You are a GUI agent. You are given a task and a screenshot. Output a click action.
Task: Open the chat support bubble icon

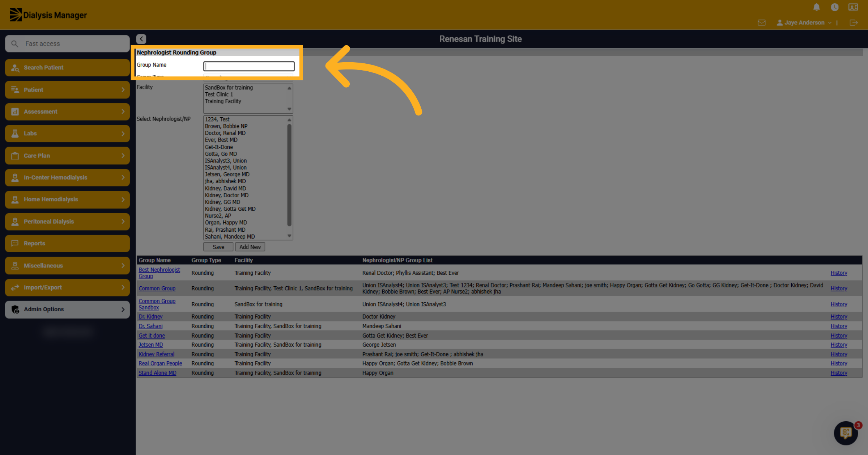[846, 433]
